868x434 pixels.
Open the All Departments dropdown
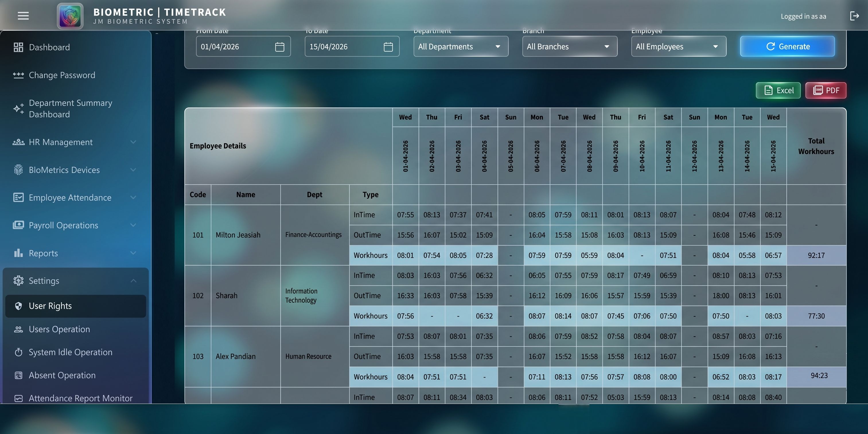point(461,46)
